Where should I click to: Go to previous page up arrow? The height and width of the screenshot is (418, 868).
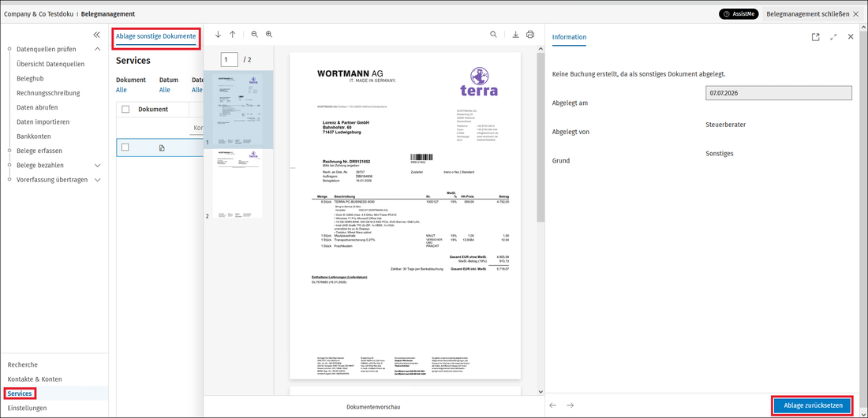233,35
